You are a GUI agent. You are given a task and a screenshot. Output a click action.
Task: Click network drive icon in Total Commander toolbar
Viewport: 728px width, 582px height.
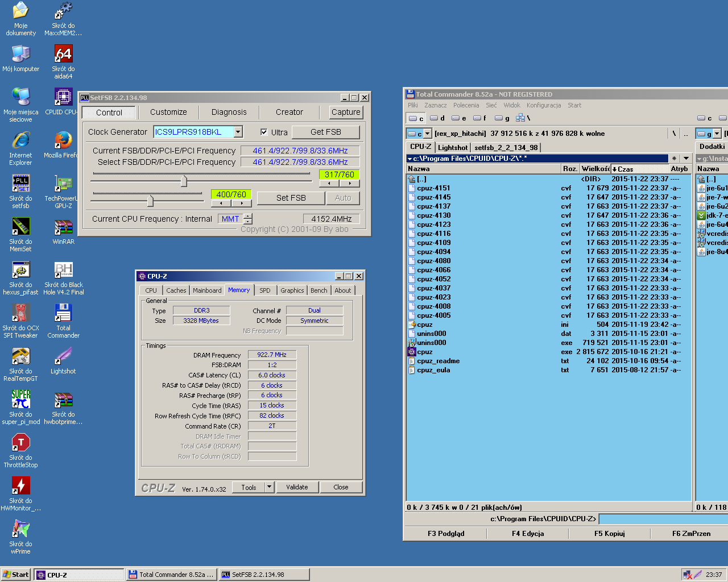pos(520,118)
